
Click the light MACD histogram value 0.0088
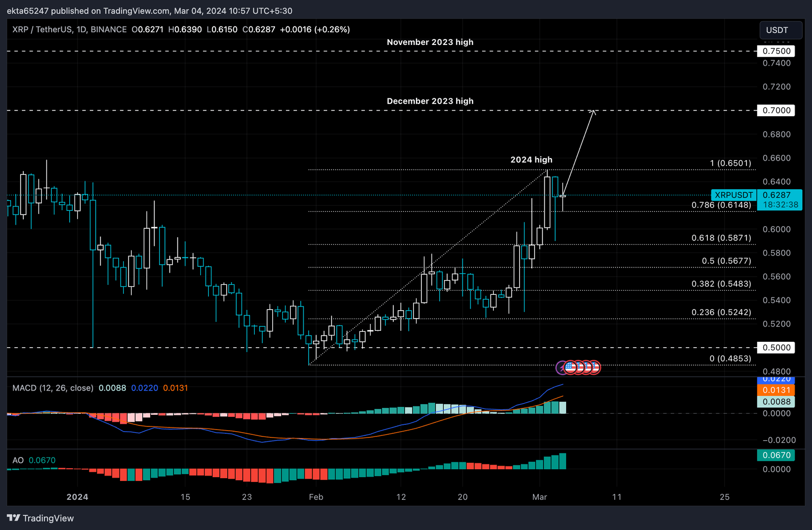(x=113, y=388)
